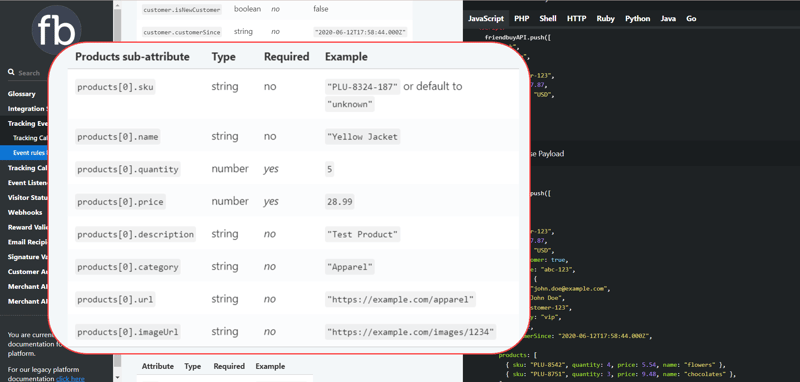Screen dimensions: 800x382
Task: Click the sidebar scrollbar up arrow
Action: 117,5
